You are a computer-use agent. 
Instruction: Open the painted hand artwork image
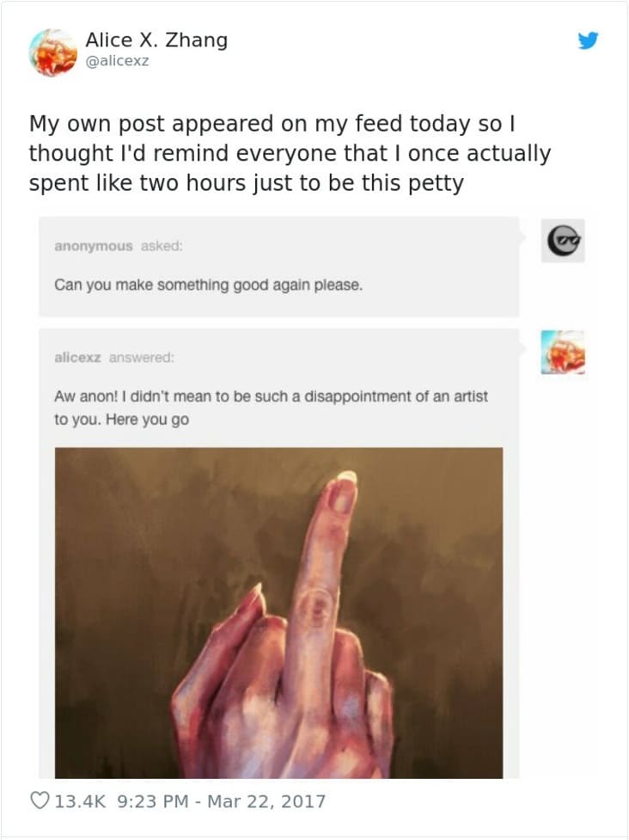coord(278,613)
